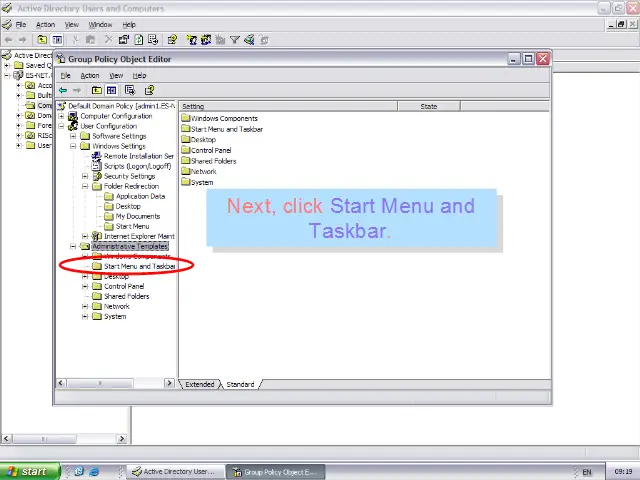Image resolution: width=640 pixels, height=480 pixels.
Task: Click Properties icon in Active Directory toolbar
Action: (x=124, y=40)
